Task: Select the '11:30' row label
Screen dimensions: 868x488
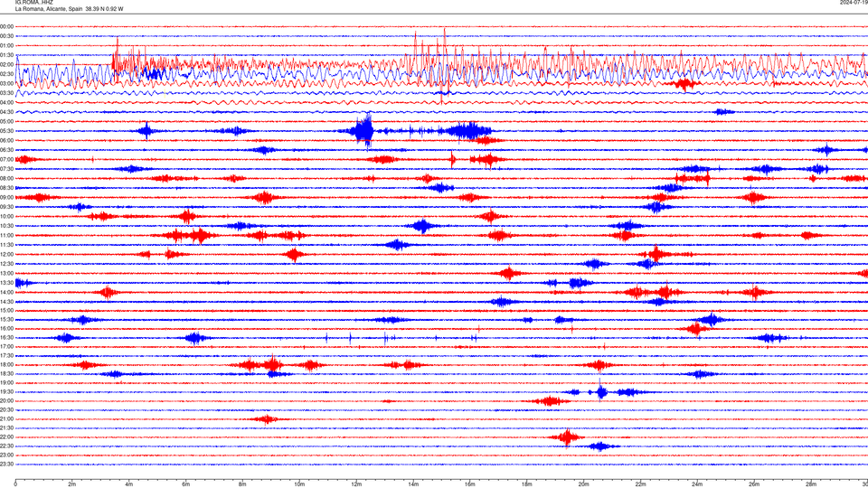Action: [x=6, y=245]
